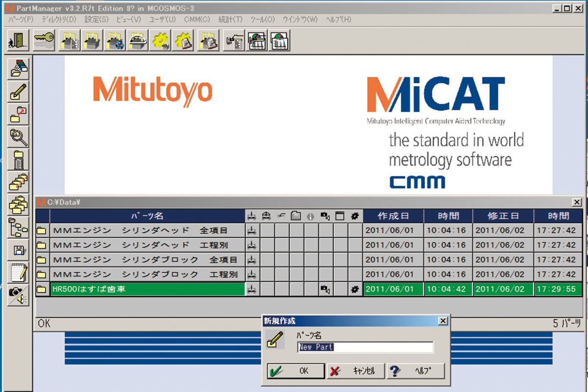The height and width of the screenshot is (392, 588).
Task: Click the folder tree structure icon
Action: pyautogui.click(x=19, y=227)
